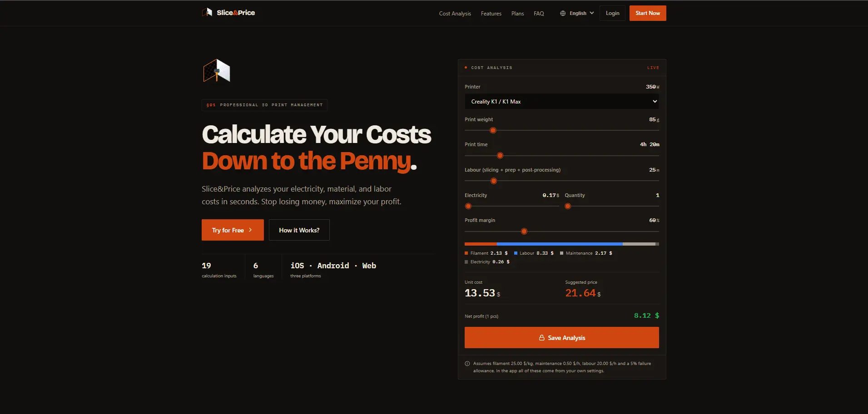Viewport: 868px width, 414px height.
Task: Open the Plans nav link
Action: click(517, 14)
